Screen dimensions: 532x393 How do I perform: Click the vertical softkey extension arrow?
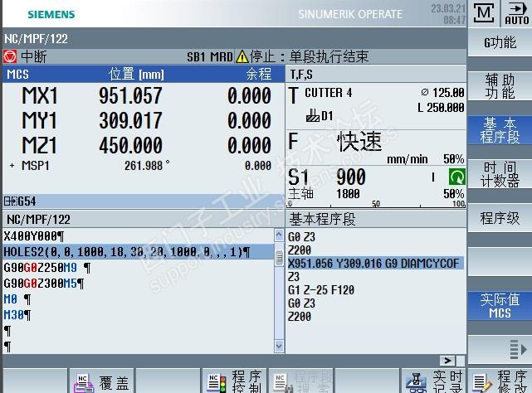(x=519, y=349)
